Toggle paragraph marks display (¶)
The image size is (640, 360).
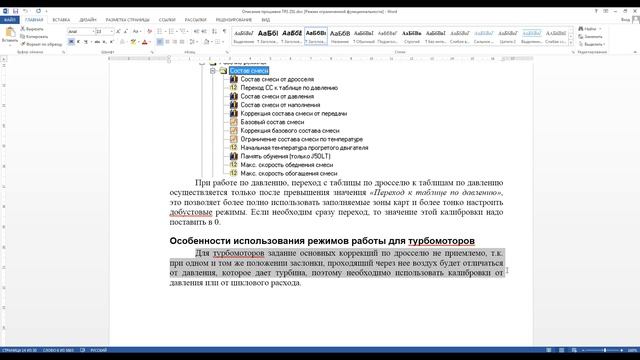click(224, 31)
